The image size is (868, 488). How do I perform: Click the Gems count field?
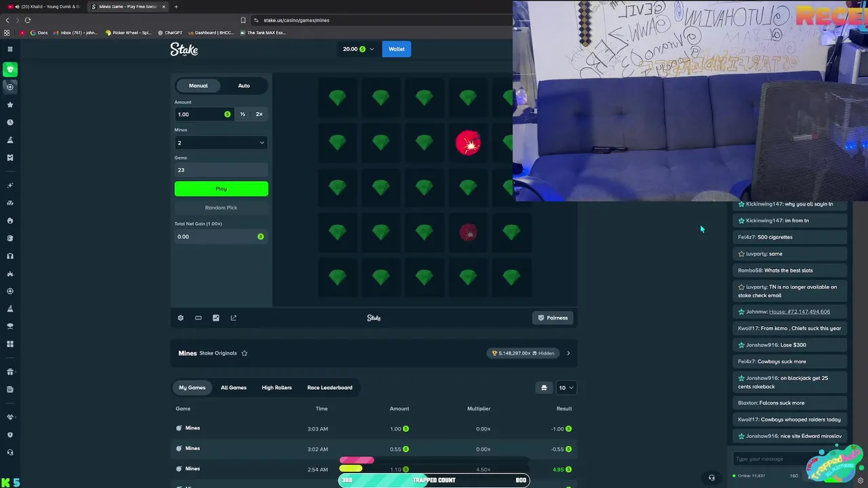pyautogui.click(x=221, y=170)
